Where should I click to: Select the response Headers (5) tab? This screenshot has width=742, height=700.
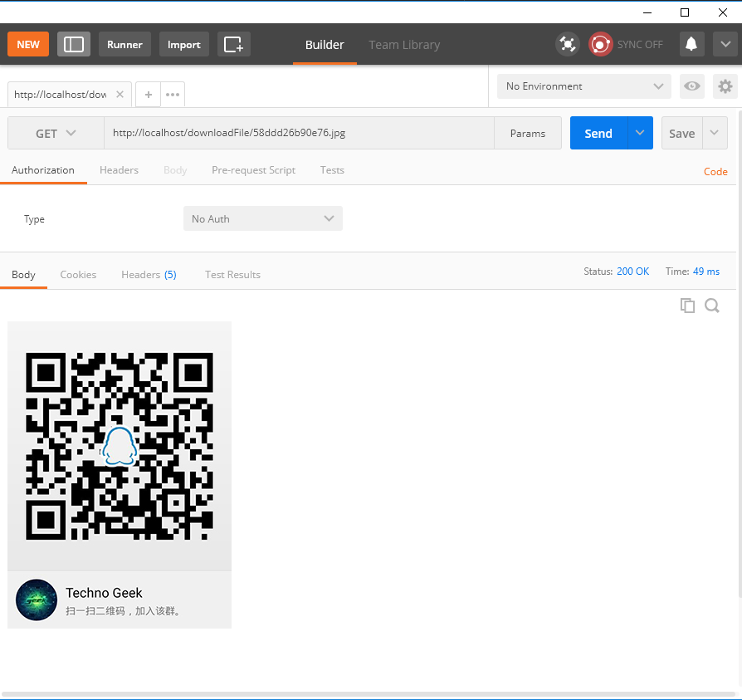[x=149, y=275]
